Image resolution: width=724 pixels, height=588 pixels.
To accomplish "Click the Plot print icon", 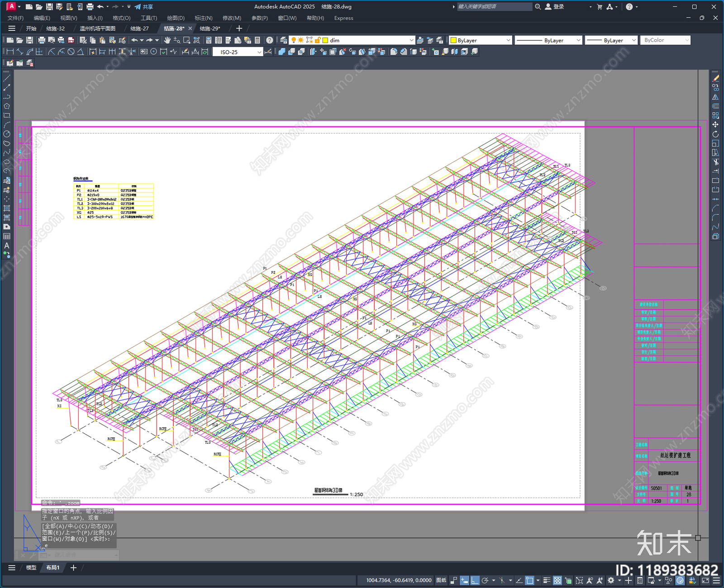I will point(42,40).
